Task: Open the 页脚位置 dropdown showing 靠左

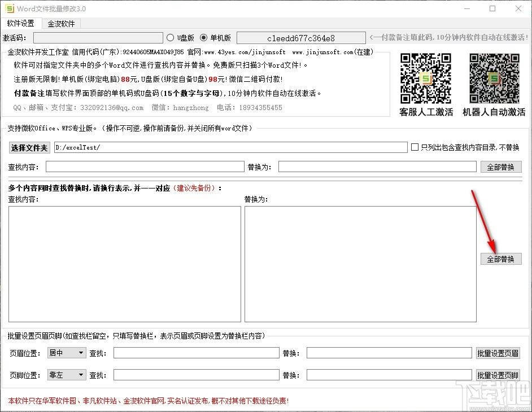Action: 67,375
